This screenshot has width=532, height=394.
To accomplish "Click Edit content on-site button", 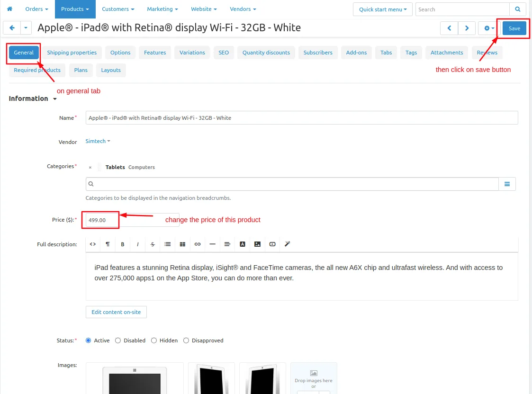I will pyautogui.click(x=116, y=312).
